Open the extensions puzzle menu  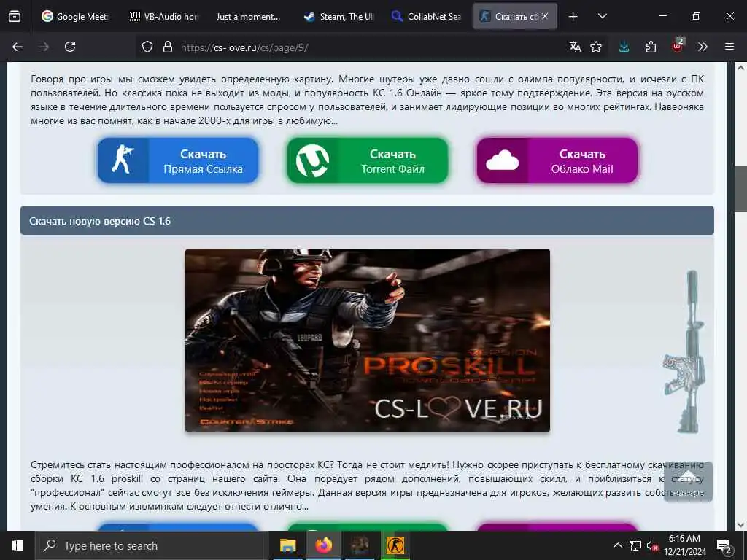(651, 47)
